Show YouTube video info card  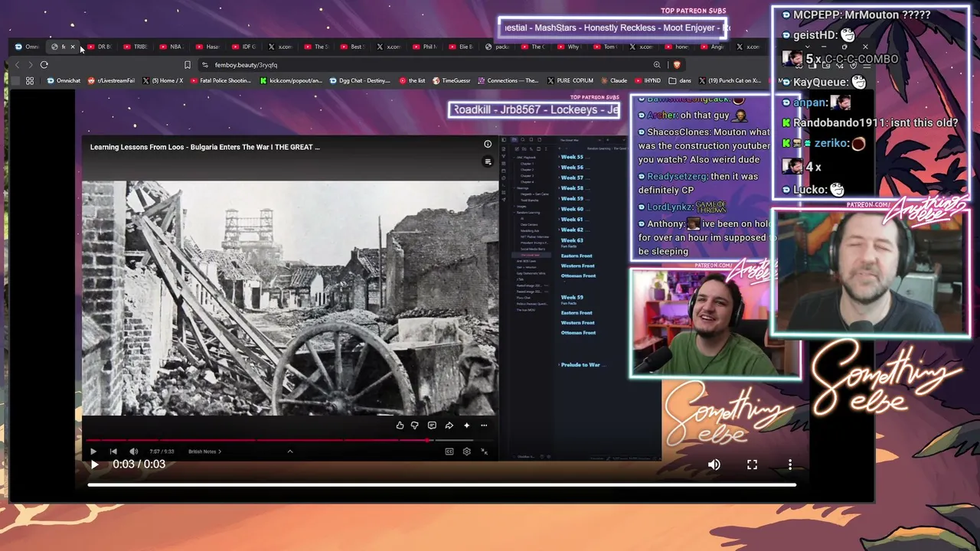(x=488, y=144)
